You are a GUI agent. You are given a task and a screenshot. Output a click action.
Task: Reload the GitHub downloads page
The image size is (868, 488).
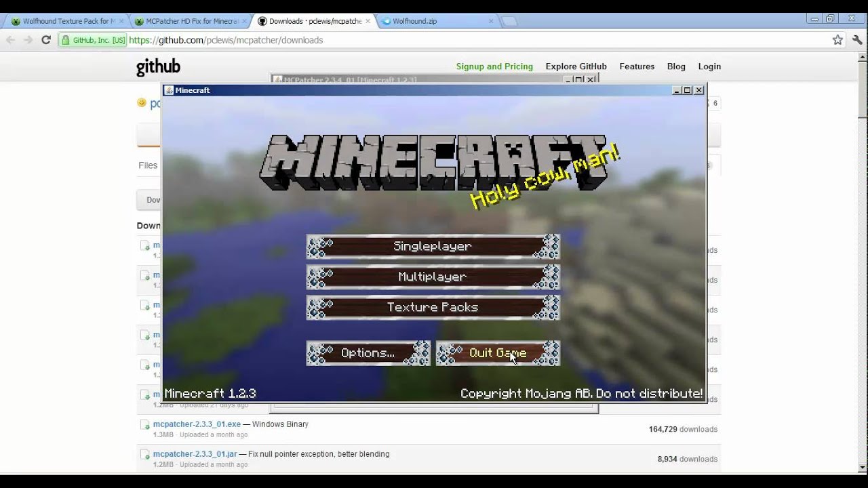click(x=46, y=40)
